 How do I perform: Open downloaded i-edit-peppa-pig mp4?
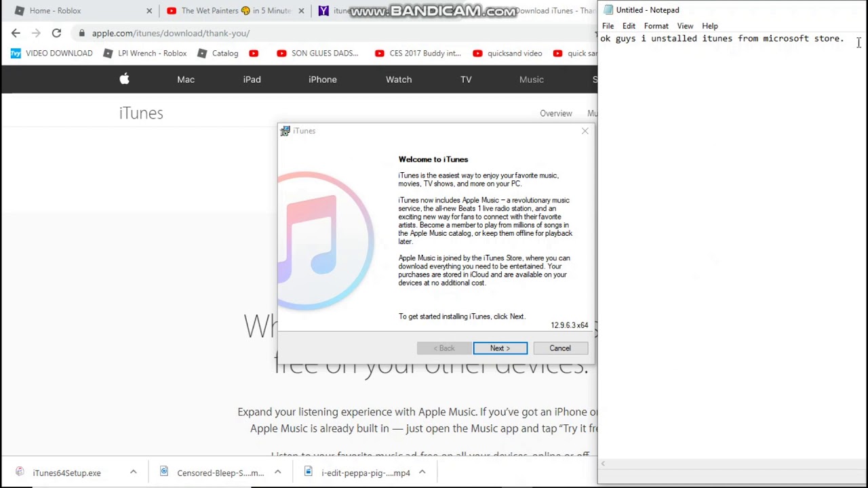click(358, 473)
